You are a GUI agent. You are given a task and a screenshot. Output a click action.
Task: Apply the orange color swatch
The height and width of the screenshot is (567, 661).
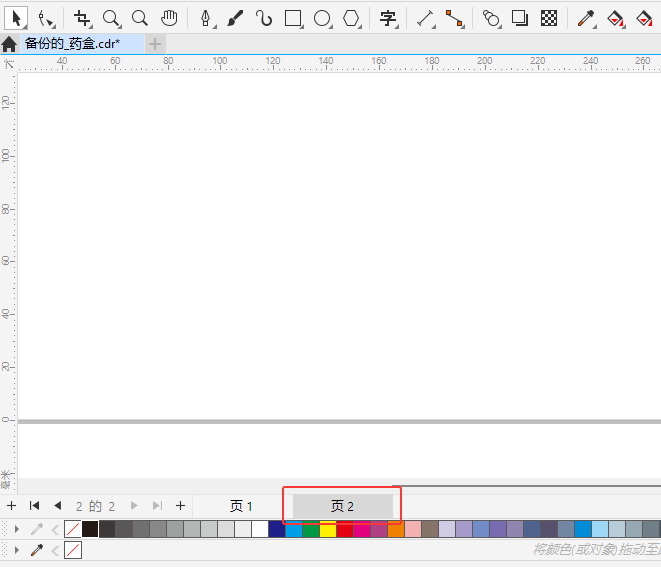click(x=396, y=529)
